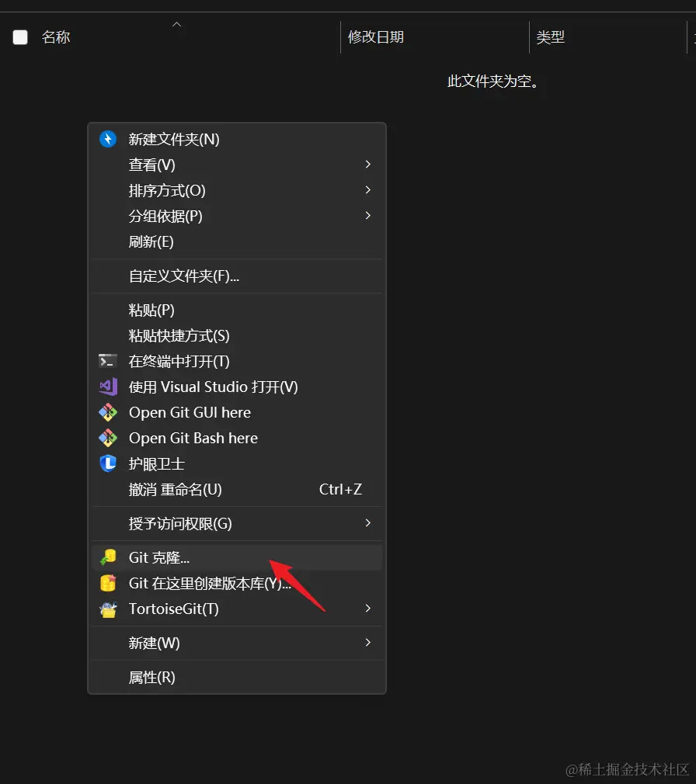Click the Git 克隆 icon

(107, 557)
